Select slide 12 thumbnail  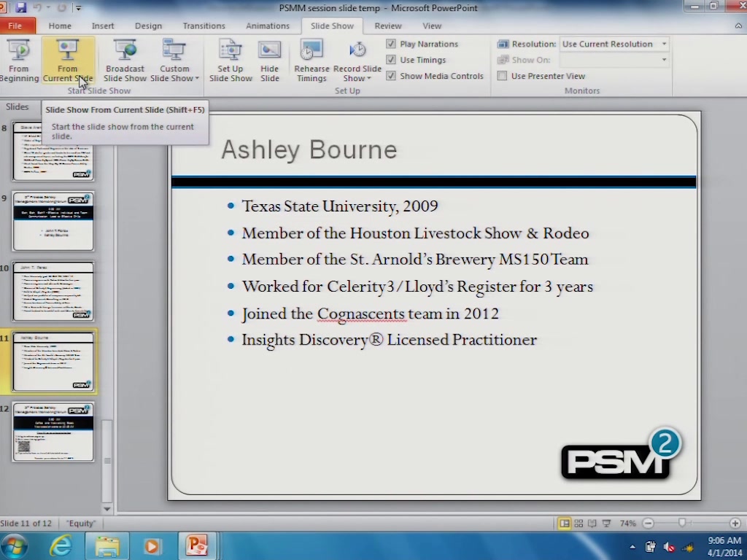[x=53, y=432]
